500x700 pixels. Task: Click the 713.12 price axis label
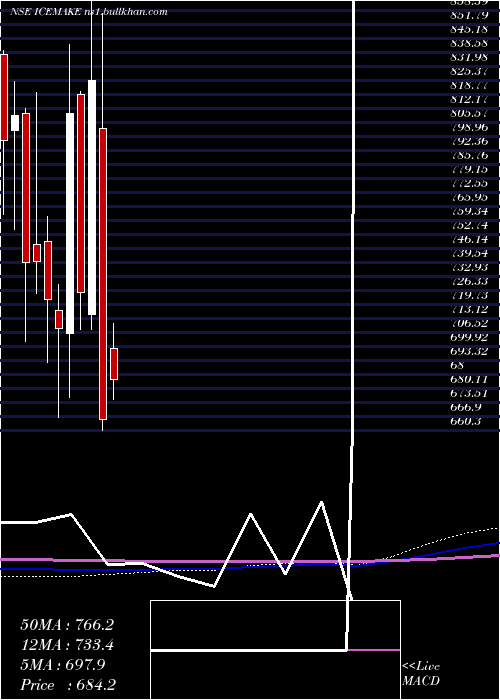click(x=469, y=309)
